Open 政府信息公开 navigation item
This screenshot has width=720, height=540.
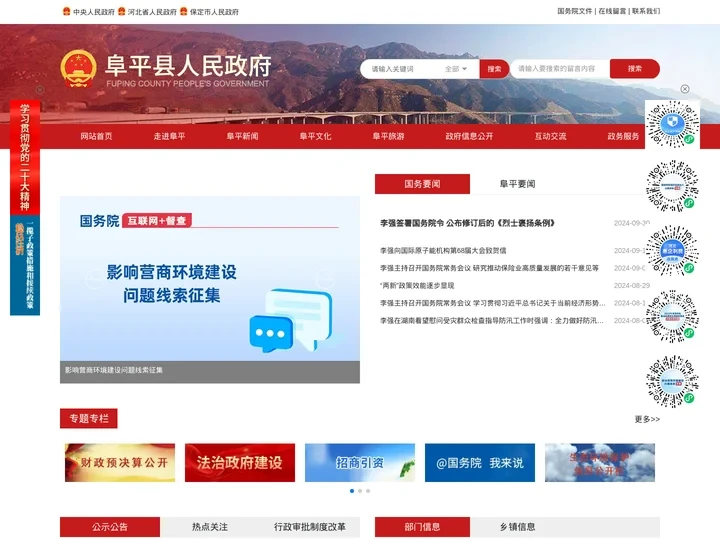(469, 136)
